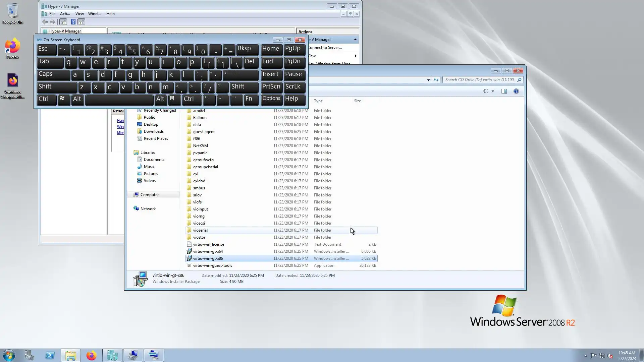Viewport: 644px width, 362px height.
Task: Open address bar history dropdown arrow
Action: click(x=428, y=80)
